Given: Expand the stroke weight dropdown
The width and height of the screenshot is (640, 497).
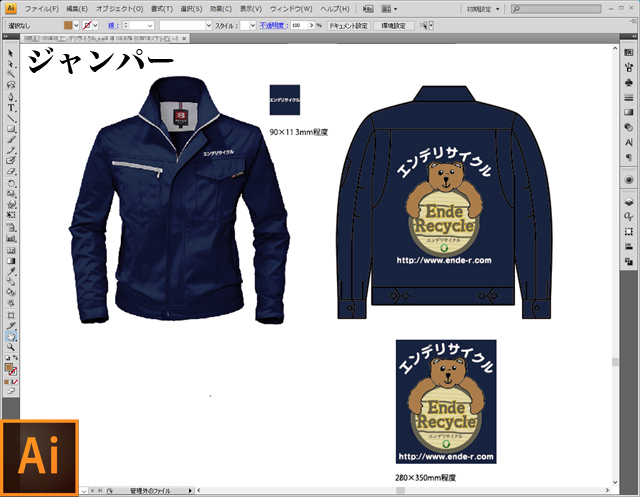Looking at the screenshot, I should pyautogui.click(x=150, y=26).
